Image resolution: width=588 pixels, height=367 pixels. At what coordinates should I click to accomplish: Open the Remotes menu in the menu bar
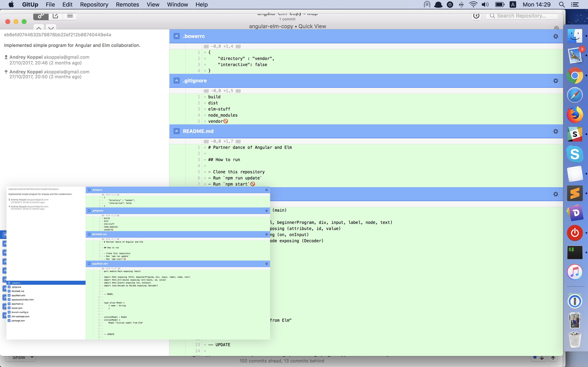point(127,4)
